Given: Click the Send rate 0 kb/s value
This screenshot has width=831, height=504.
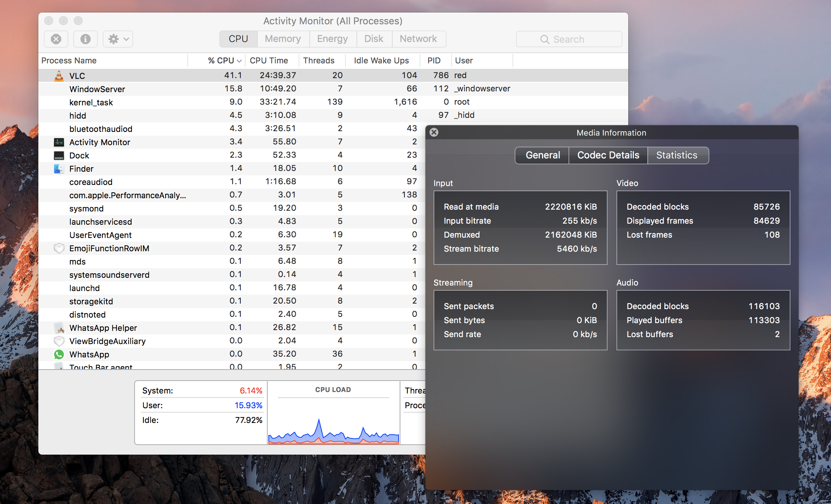Looking at the screenshot, I should click(x=585, y=334).
